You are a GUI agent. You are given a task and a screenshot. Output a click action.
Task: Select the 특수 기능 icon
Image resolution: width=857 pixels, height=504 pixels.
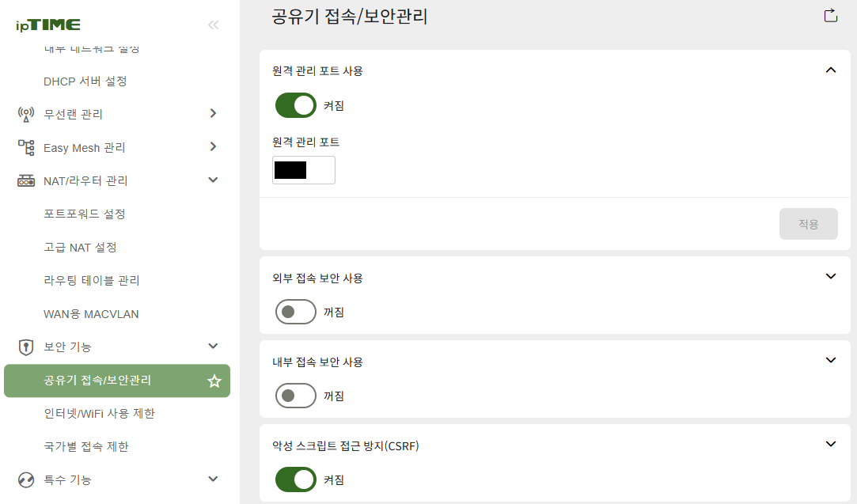[25, 479]
